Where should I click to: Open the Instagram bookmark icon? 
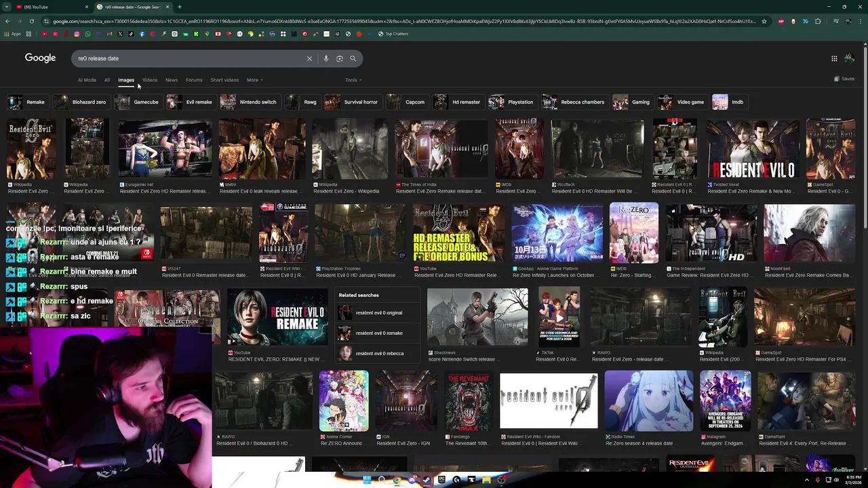(x=77, y=34)
